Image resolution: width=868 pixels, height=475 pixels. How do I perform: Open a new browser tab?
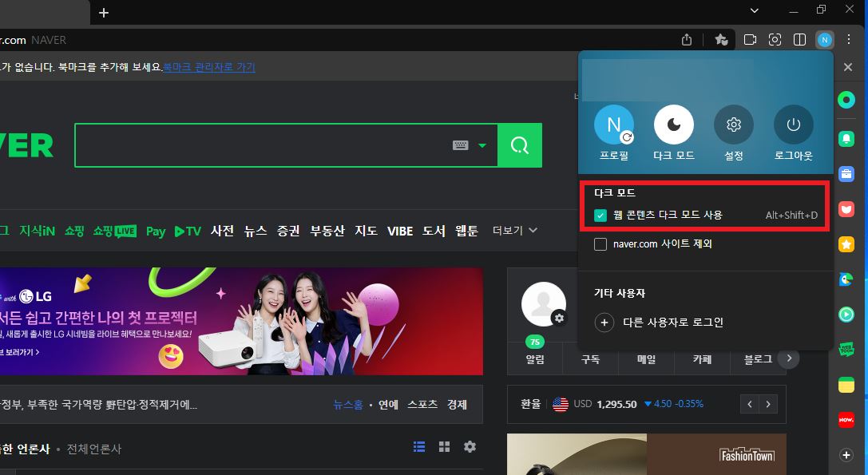pyautogui.click(x=104, y=12)
